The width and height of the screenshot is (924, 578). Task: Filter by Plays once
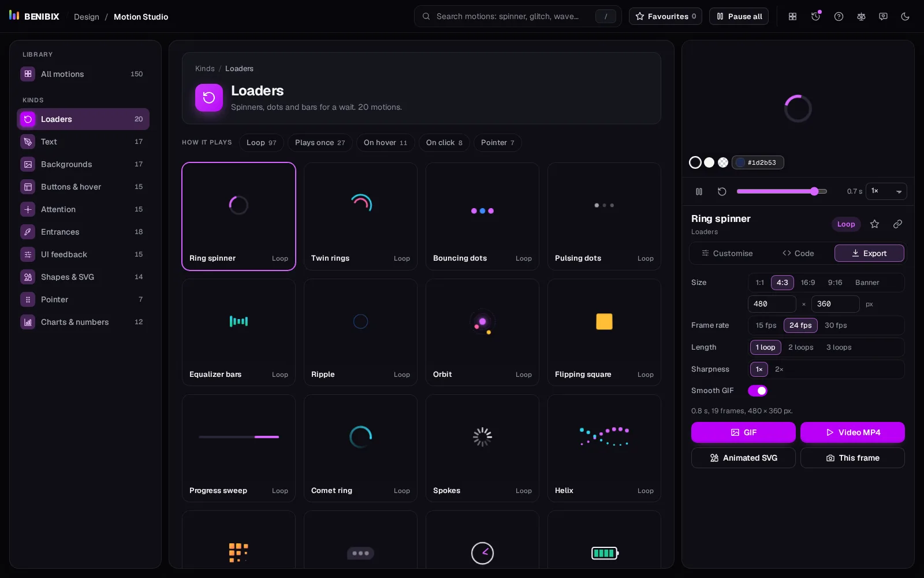click(320, 143)
